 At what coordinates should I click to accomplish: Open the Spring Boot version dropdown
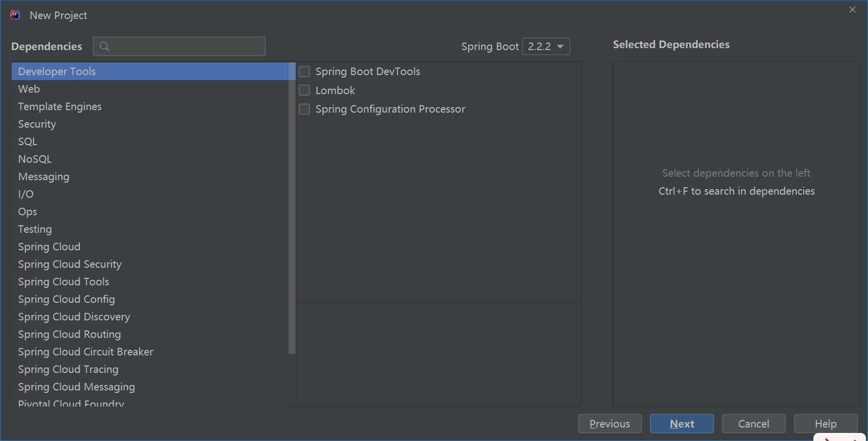click(546, 47)
